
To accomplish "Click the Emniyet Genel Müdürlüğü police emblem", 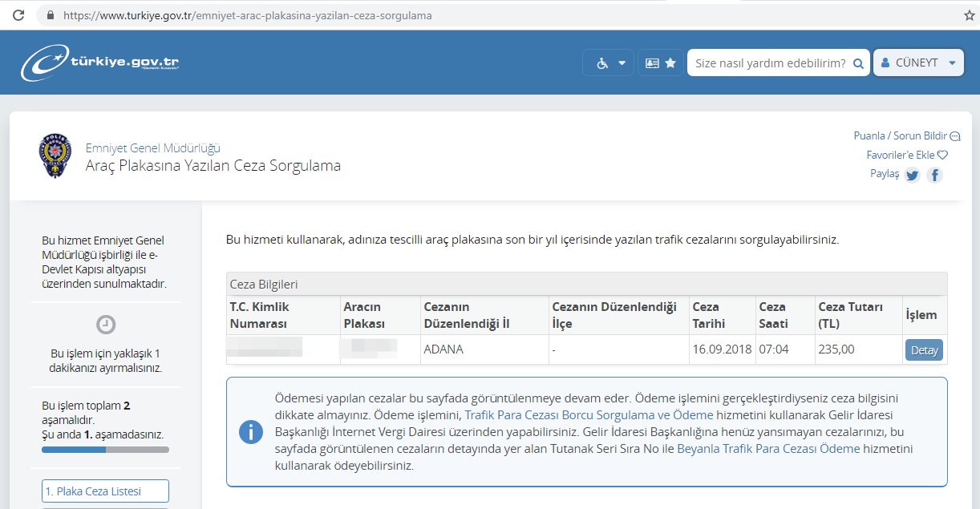I will [x=55, y=156].
